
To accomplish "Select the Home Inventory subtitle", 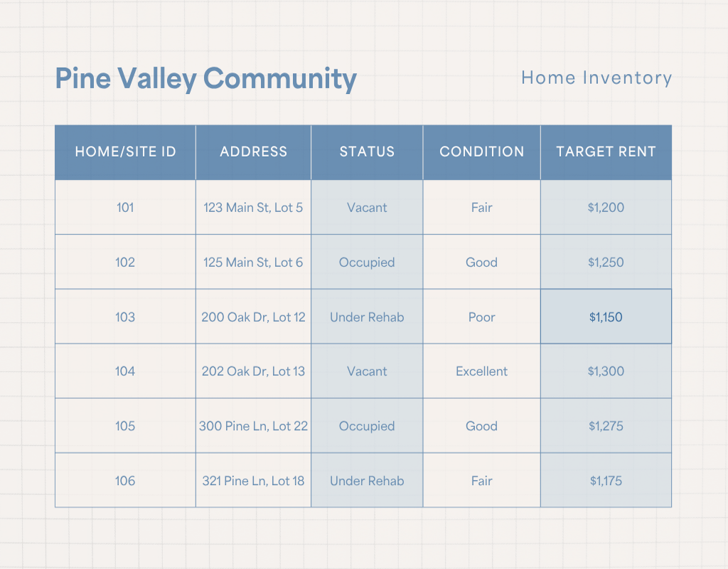I will point(596,78).
